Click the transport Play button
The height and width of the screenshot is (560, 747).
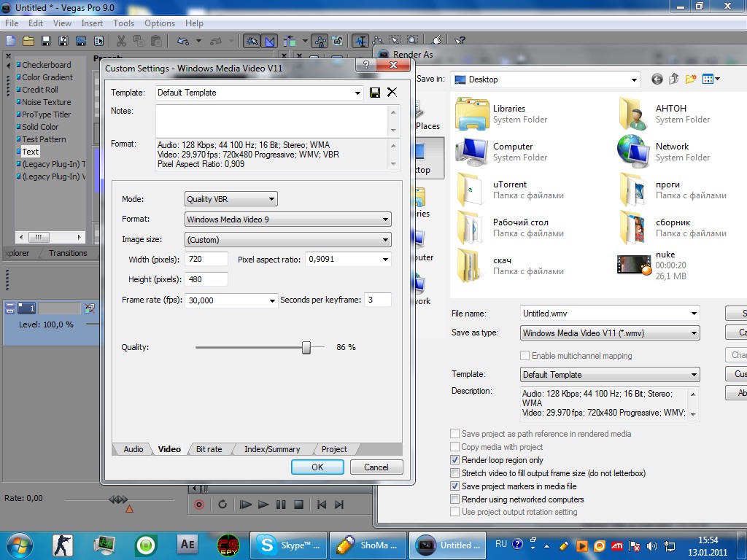(x=263, y=505)
